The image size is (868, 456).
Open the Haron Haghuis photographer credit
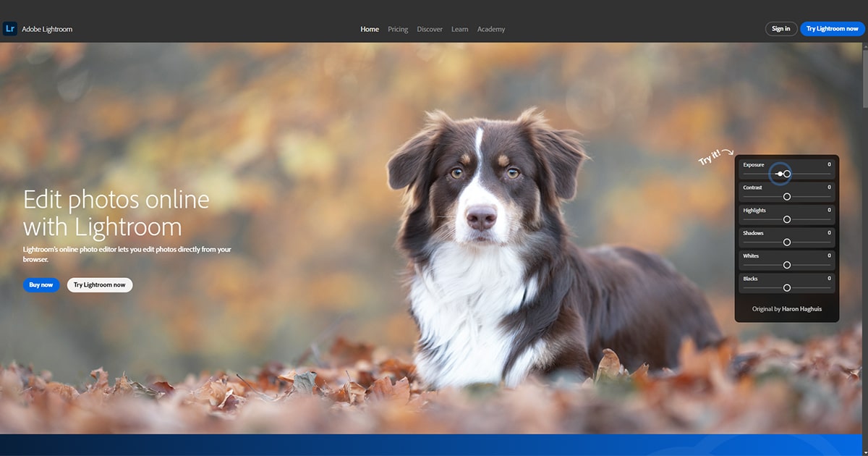[801, 309]
